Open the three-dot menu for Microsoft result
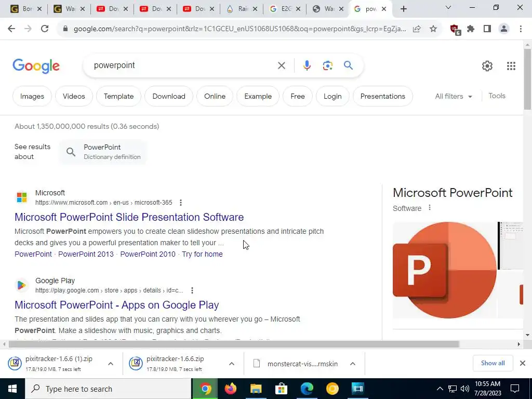The height and width of the screenshot is (399, 532). (x=181, y=203)
